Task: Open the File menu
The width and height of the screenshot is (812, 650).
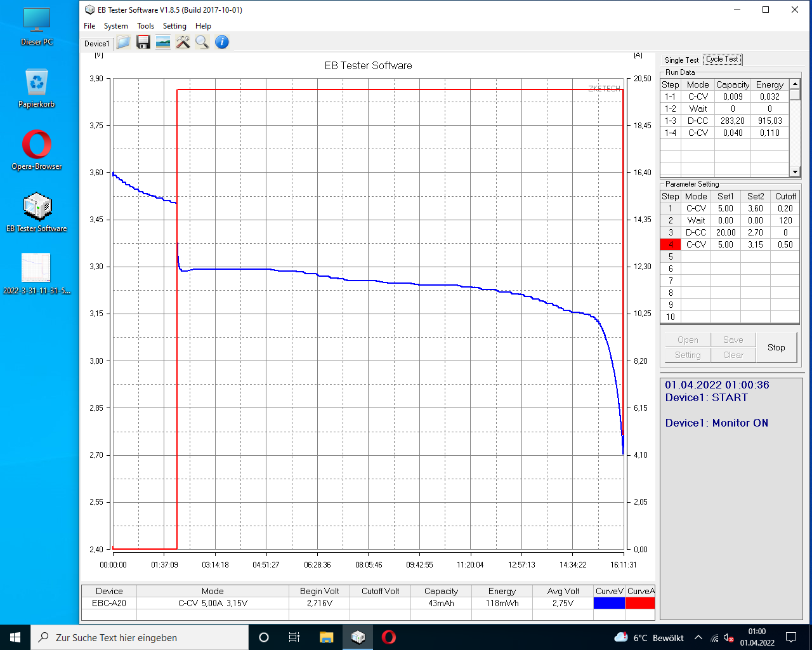Action: 89,26
